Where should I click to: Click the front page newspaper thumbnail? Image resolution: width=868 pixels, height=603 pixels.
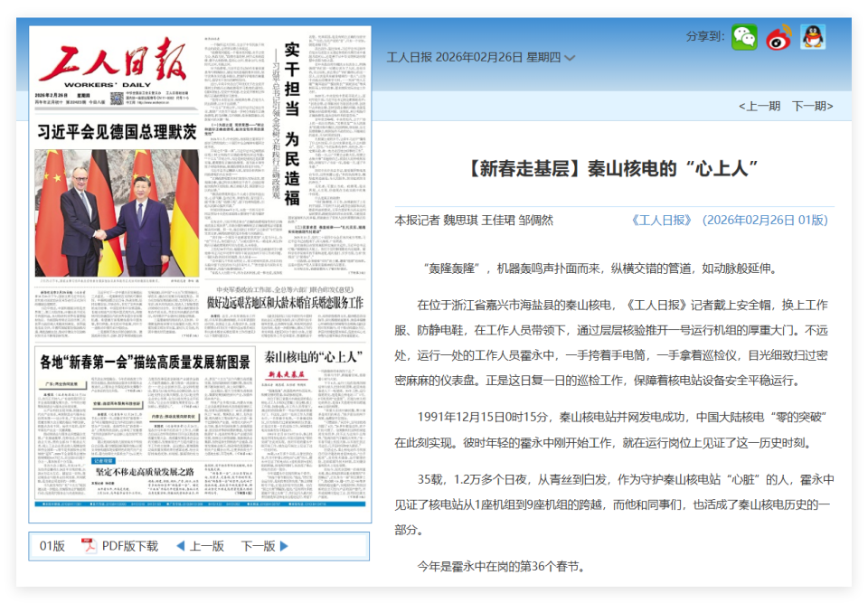click(x=199, y=280)
